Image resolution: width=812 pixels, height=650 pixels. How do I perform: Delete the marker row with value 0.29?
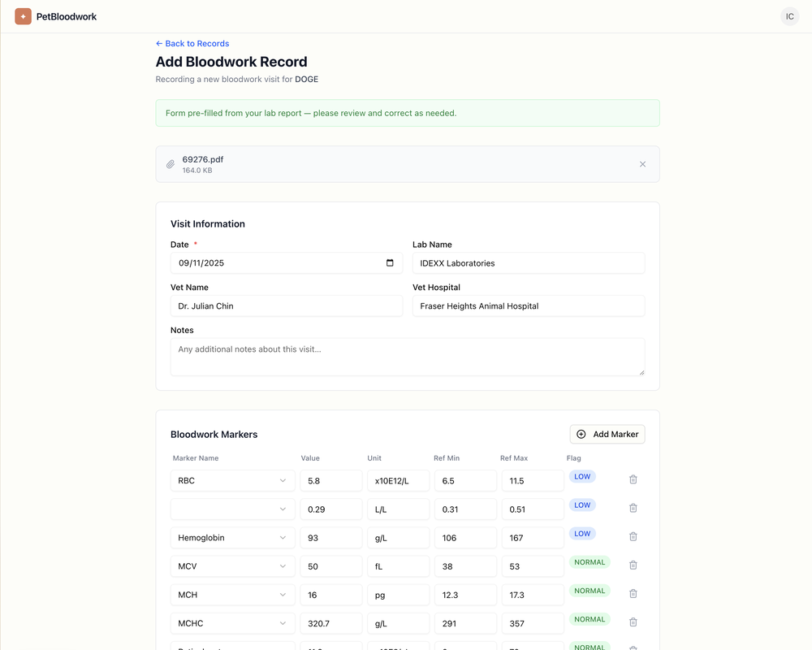click(x=633, y=508)
